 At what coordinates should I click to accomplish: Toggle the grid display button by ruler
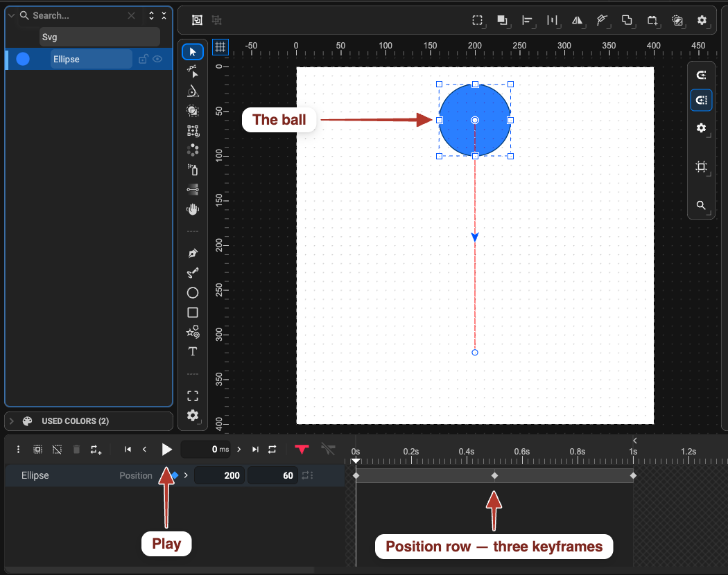pyautogui.click(x=220, y=47)
